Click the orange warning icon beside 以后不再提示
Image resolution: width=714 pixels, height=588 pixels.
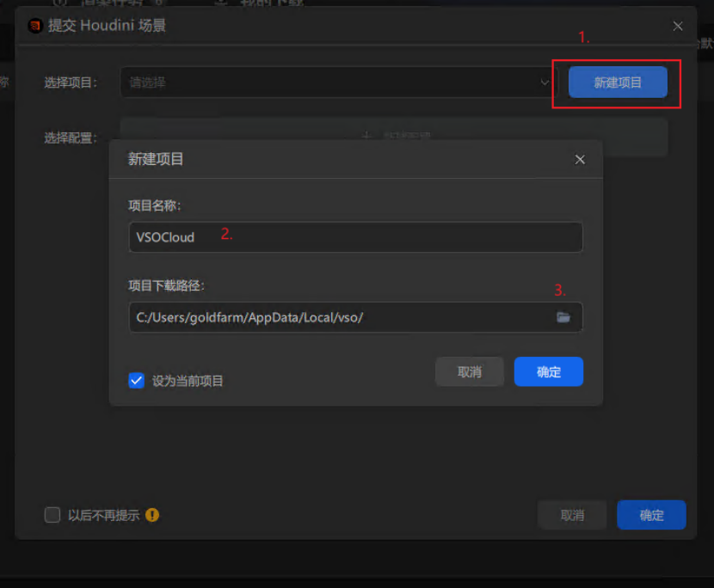click(152, 515)
